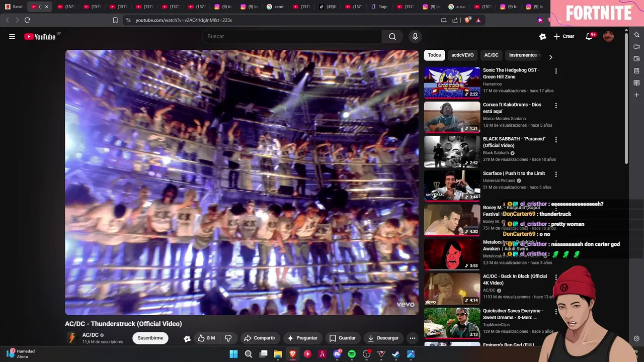Screen dimensions: 644x362
Task: Open the Scarface Push It thumbnail
Action: click(x=452, y=186)
